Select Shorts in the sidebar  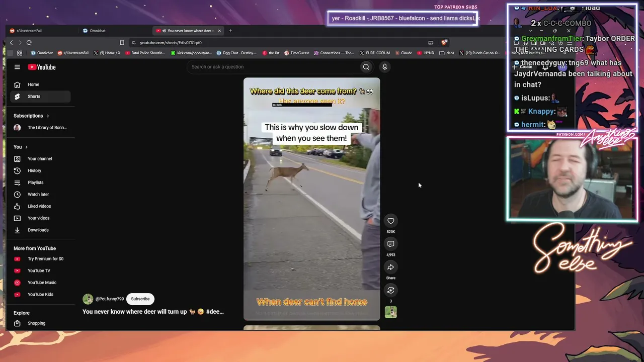coord(40,97)
